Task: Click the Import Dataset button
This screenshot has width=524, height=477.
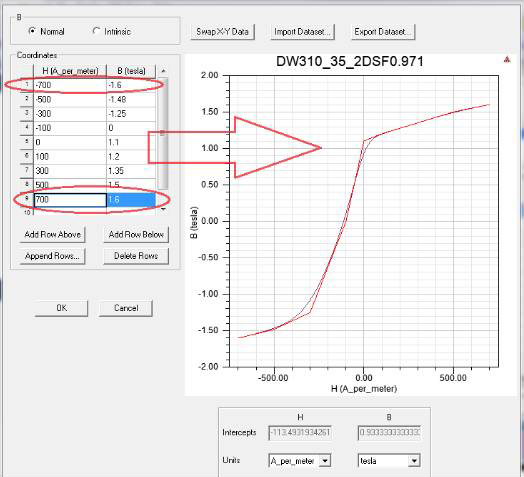Action: (x=302, y=32)
